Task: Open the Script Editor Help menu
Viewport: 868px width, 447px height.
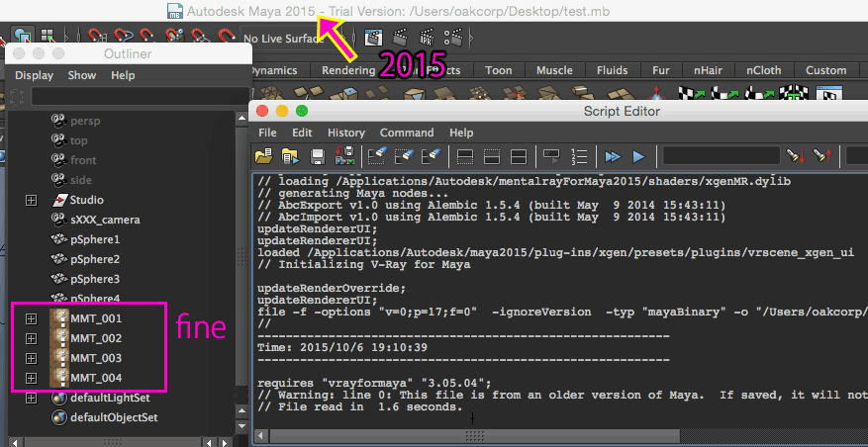Action: tap(461, 133)
